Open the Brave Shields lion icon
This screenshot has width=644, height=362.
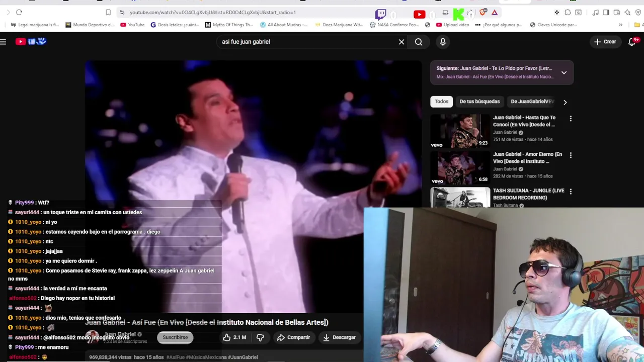pyautogui.click(x=483, y=13)
